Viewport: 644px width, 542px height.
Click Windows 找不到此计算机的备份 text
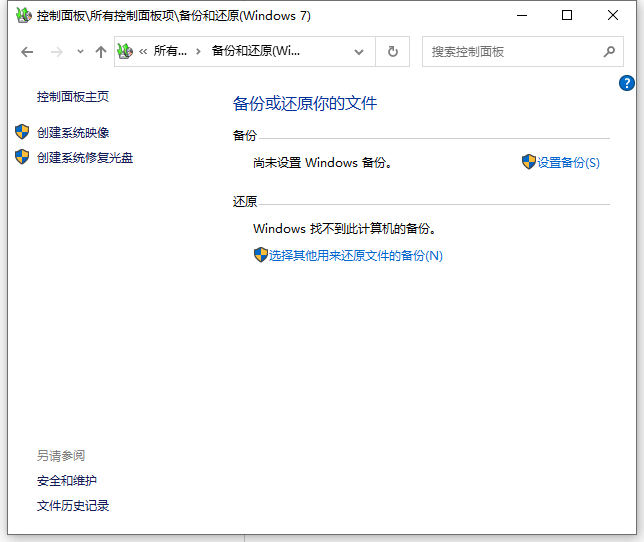point(344,228)
